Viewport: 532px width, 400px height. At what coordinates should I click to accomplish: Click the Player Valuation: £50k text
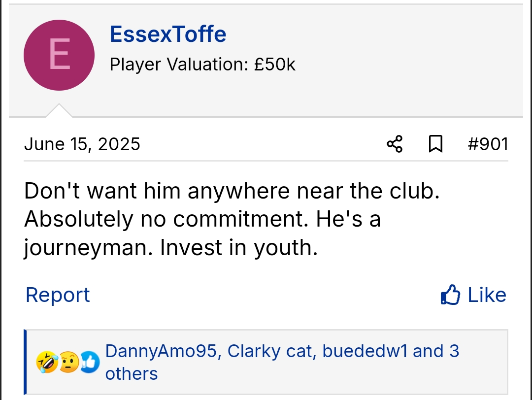coord(202,65)
